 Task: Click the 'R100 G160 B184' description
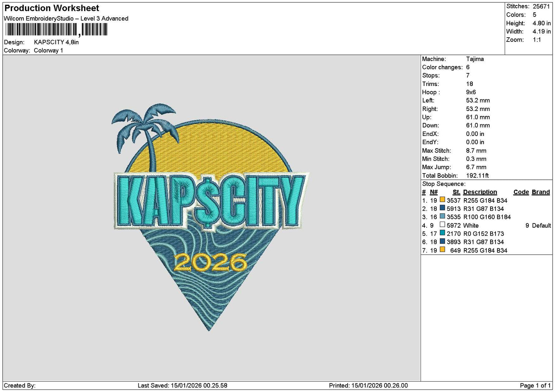click(487, 217)
